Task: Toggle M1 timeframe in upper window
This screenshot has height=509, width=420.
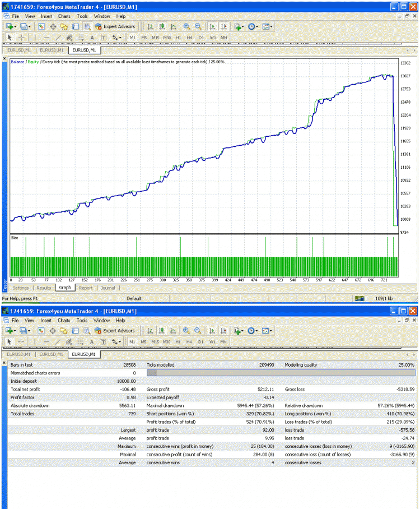Action: 133,38
